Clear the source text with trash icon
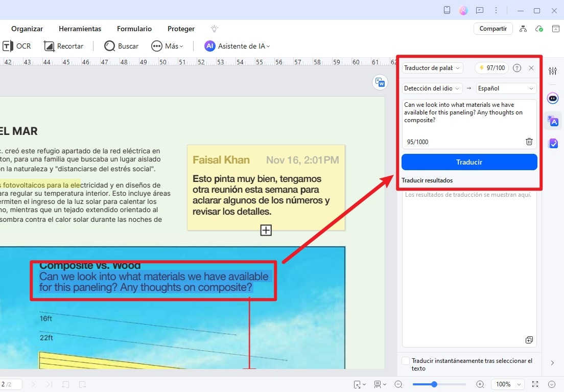 (x=529, y=142)
